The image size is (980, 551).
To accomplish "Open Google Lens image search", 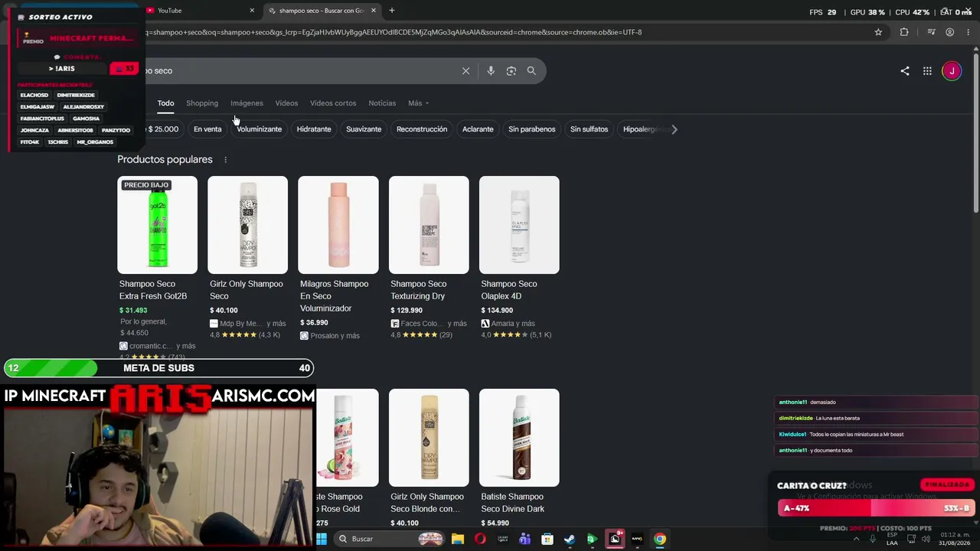I will 511,71.
